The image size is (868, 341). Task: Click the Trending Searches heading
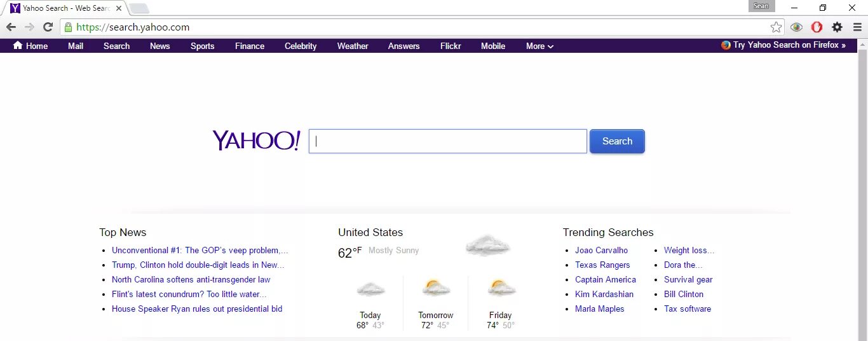tap(608, 232)
